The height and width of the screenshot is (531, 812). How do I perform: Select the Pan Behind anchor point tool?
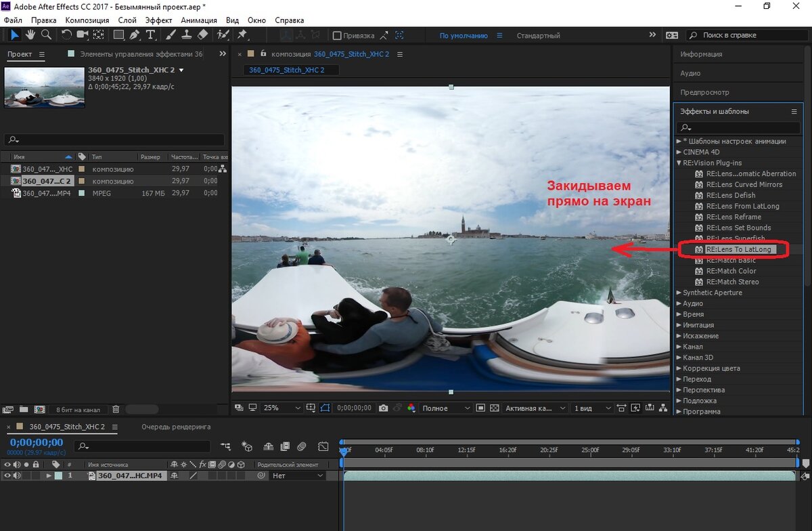coord(99,35)
